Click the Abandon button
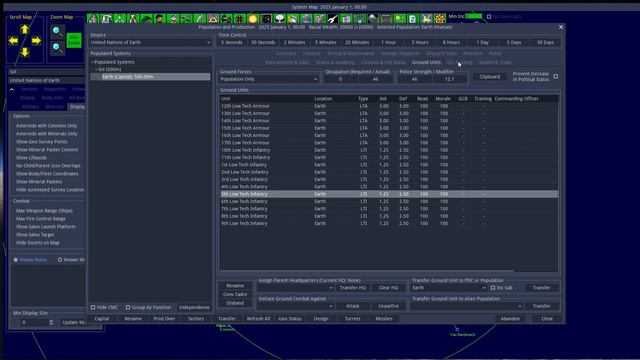Image resolution: width=640 pixels, height=360 pixels. click(510, 319)
